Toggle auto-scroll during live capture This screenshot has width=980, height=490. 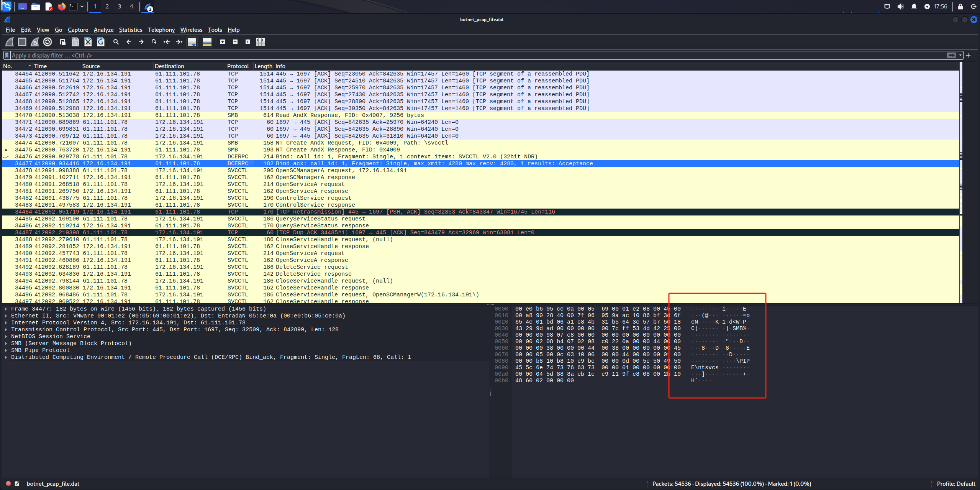point(192,42)
